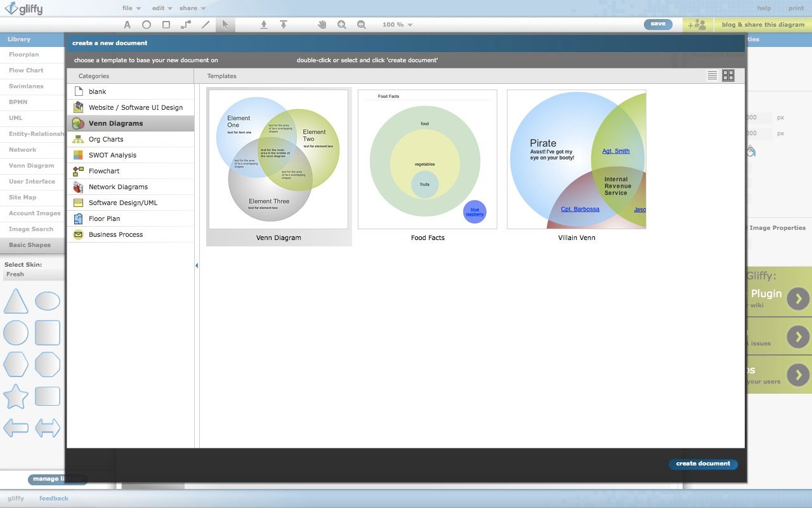Click the Plugin promo arrow button
Screen dimensions: 812x508
tap(799, 298)
